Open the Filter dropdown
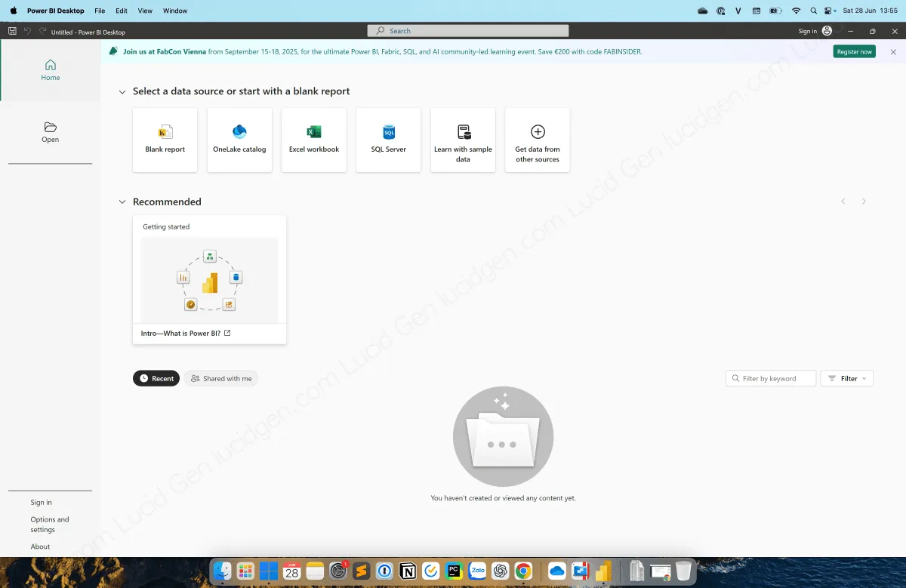The image size is (906, 588). pyautogui.click(x=846, y=378)
